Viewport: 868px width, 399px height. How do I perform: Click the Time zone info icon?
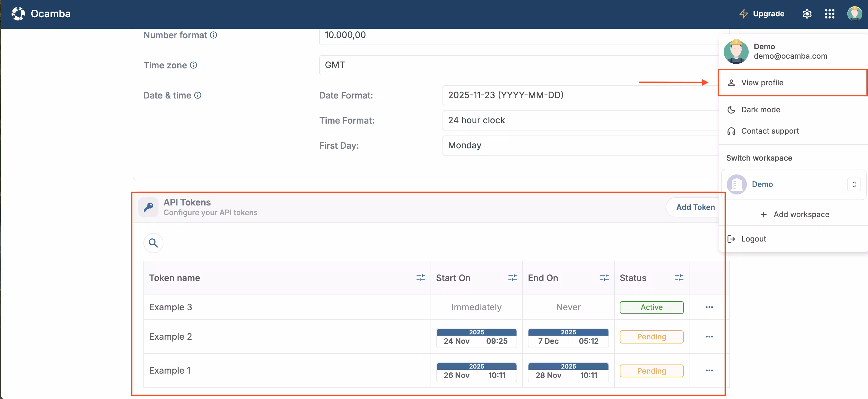[x=193, y=65]
